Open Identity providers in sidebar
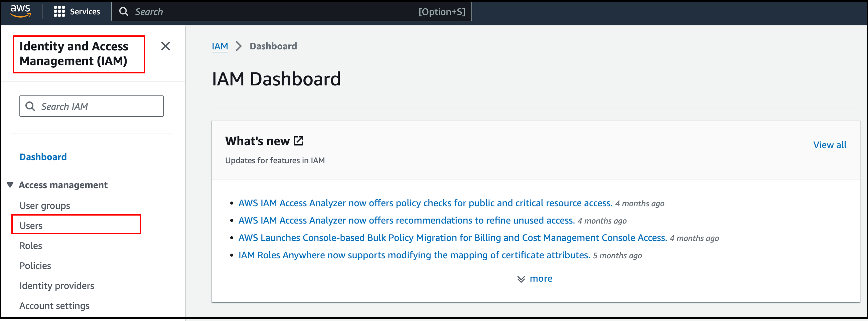This screenshot has width=868, height=321. (56, 286)
